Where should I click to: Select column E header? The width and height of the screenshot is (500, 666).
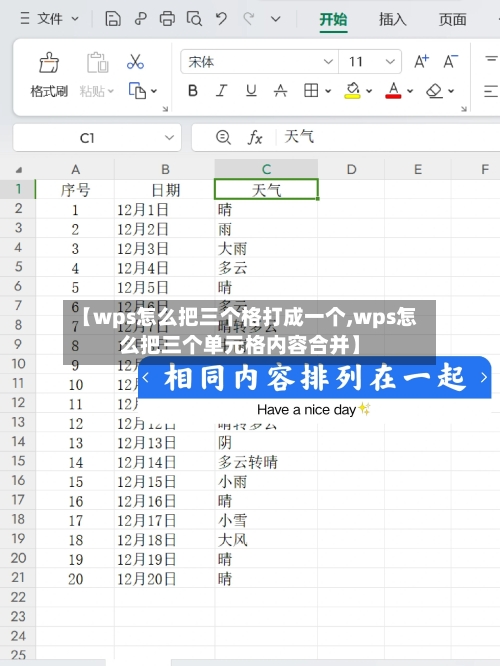tap(418, 169)
